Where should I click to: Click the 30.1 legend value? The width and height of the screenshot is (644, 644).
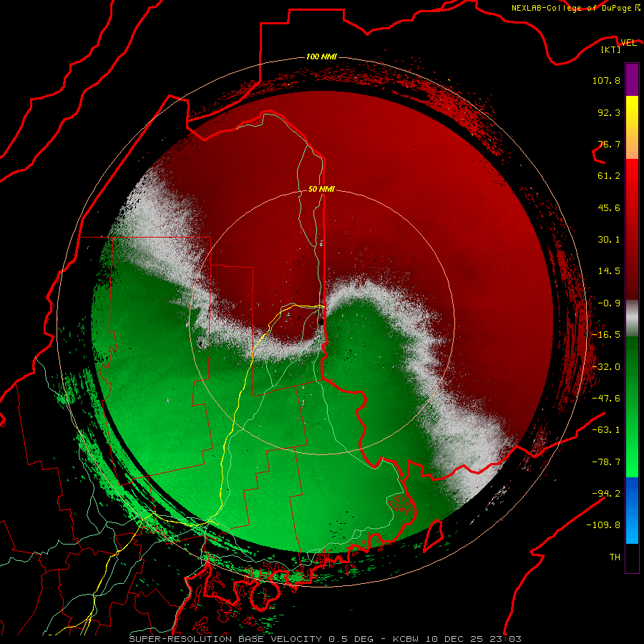[x=609, y=240]
